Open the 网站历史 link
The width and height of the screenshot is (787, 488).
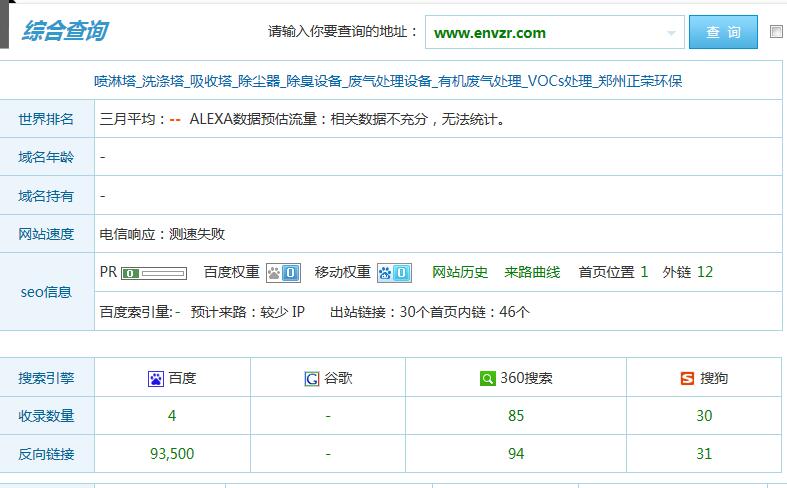[x=460, y=272]
